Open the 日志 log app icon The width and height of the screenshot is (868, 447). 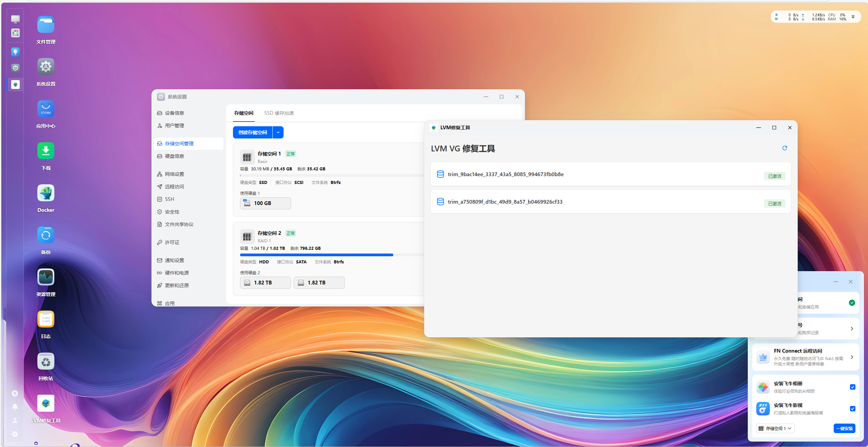(x=46, y=319)
